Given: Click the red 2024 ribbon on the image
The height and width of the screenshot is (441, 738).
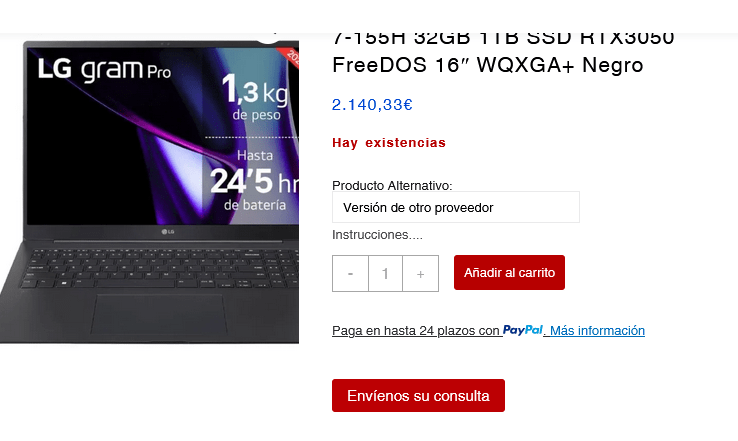Looking at the screenshot, I should [289, 57].
